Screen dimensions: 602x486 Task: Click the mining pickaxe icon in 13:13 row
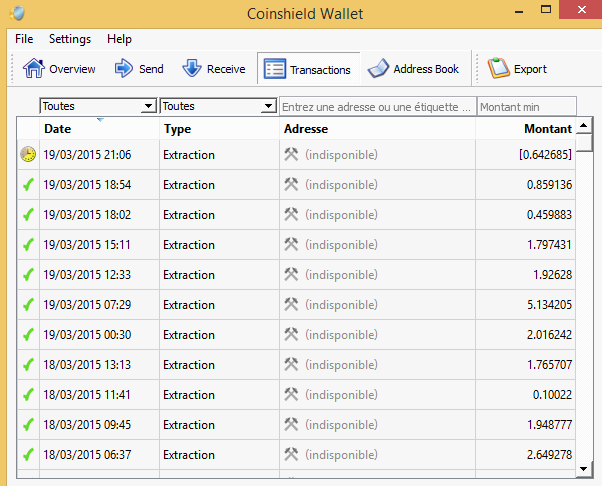291,364
